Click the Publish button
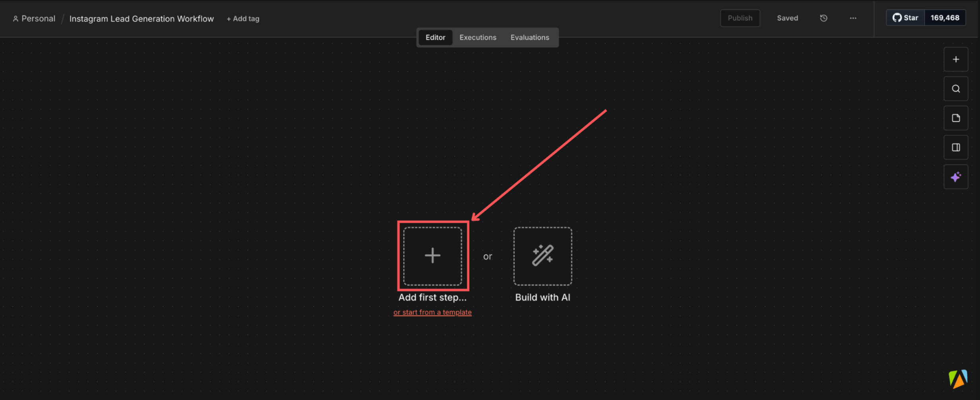 tap(740, 18)
